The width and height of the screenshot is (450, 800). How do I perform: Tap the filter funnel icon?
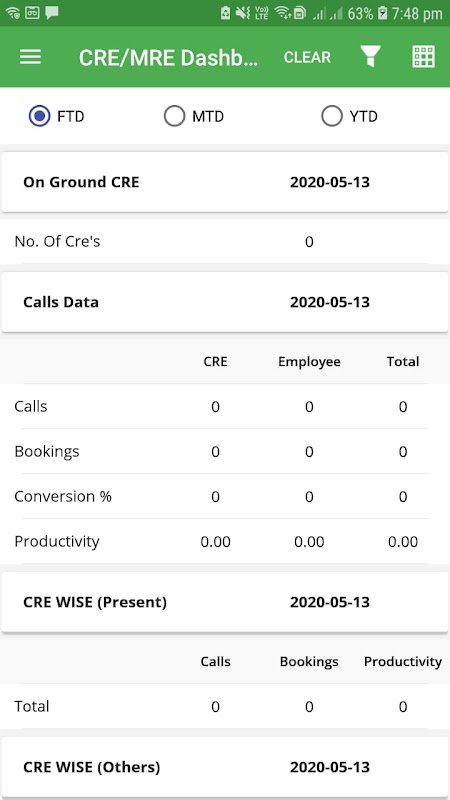tap(370, 56)
